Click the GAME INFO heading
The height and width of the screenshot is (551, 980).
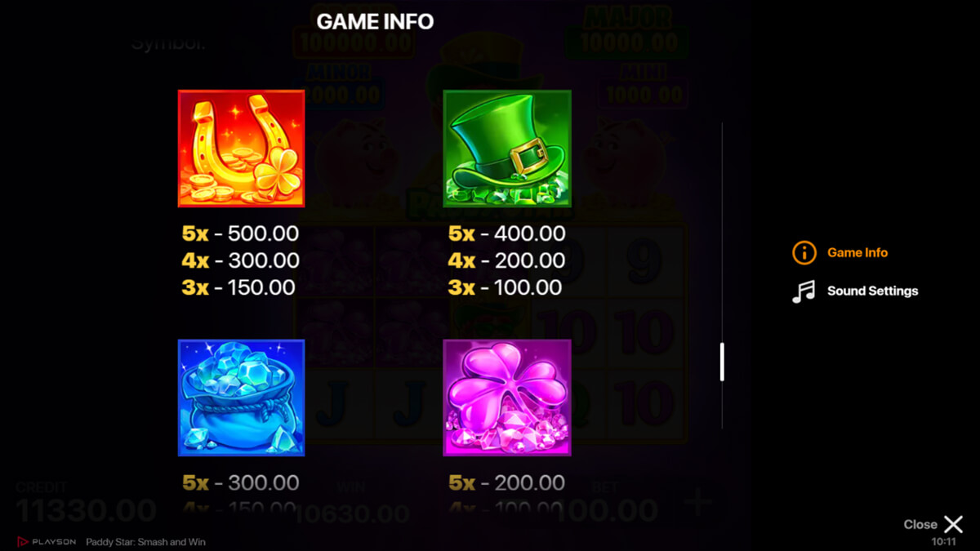coord(375,21)
